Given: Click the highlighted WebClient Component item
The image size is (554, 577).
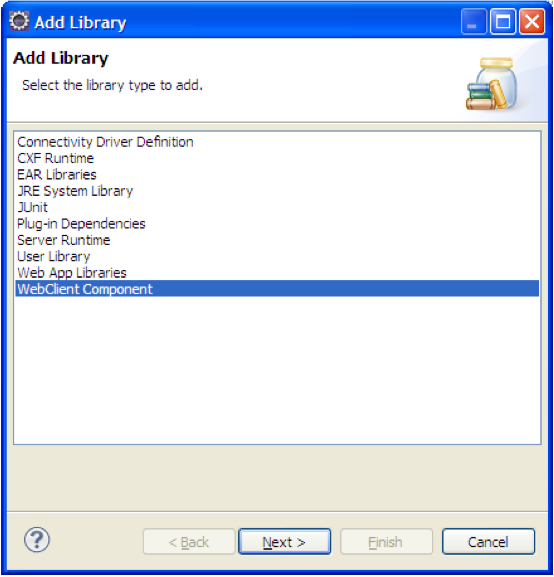Looking at the screenshot, I should pyautogui.click(x=277, y=289).
